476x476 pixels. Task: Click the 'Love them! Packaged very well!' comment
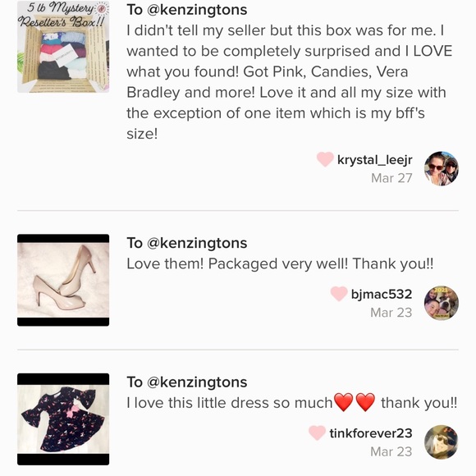tap(280, 263)
